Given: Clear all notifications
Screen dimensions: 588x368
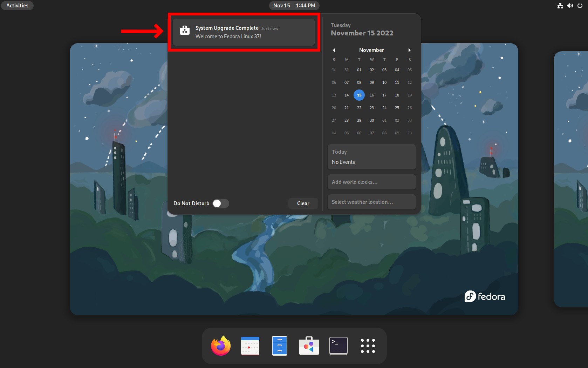Looking at the screenshot, I should [x=303, y=203].
